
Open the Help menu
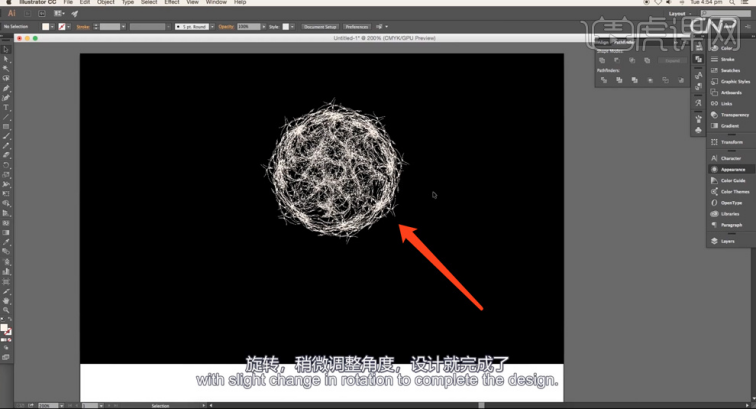pos(240,2)
